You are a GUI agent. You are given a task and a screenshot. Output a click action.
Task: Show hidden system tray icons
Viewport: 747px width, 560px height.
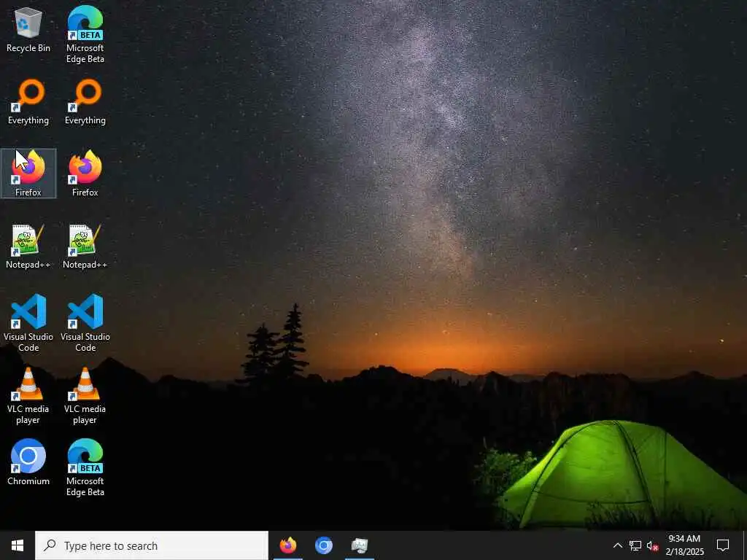[617, 545]
